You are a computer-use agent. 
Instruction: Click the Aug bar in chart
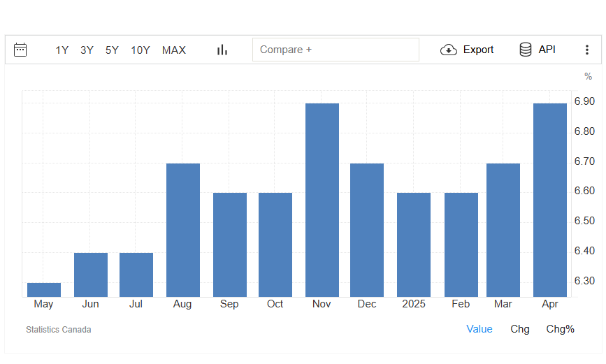click(183, 230)
